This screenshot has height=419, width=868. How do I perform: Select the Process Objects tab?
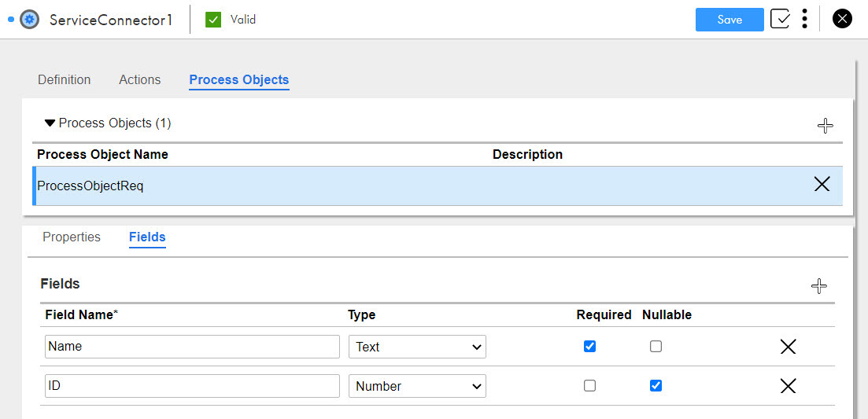(x=239, y=79)
